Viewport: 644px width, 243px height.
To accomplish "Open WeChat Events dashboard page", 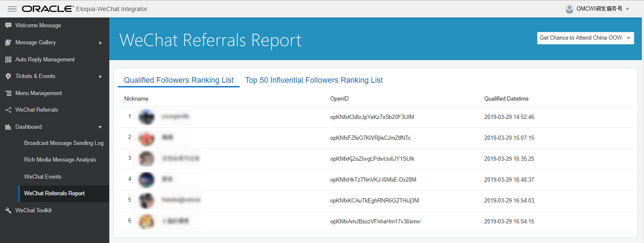I will [43, 177].
